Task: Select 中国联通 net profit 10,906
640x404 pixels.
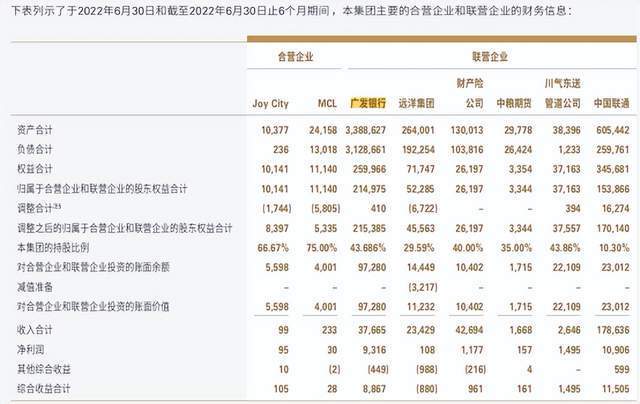Action: point(616,350)
